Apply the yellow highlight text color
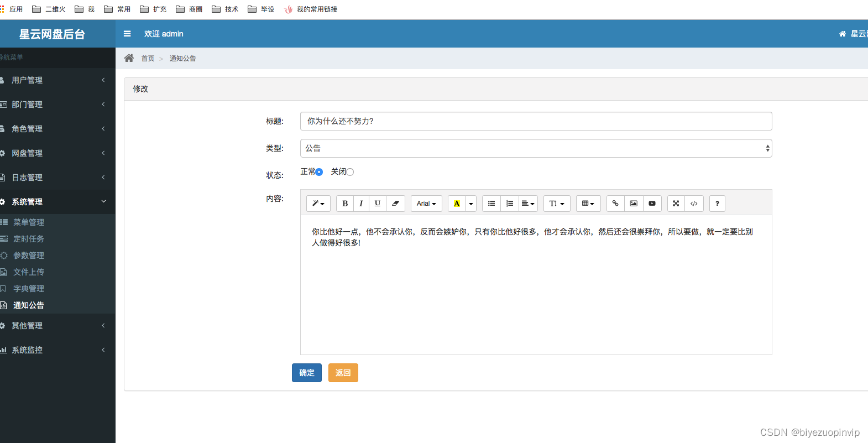This screenshot has width=868, height=443. tap(457, 204)
